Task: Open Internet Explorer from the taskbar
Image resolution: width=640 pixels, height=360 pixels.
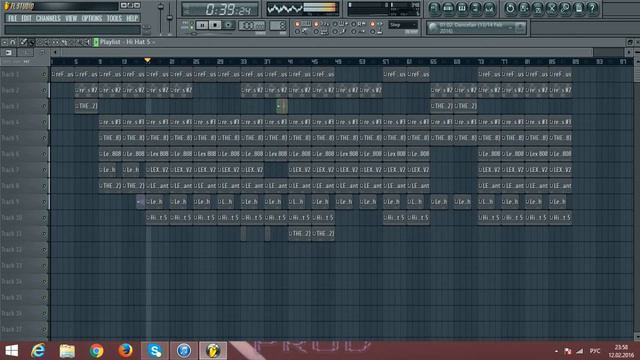Action: click(38, 351)
